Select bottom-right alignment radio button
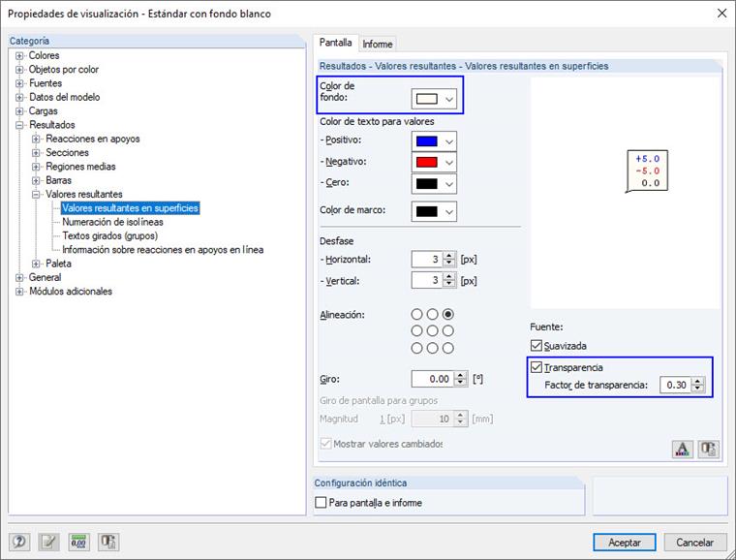The height and width of the screenshot is (560, 736). [x=448, y=348]
